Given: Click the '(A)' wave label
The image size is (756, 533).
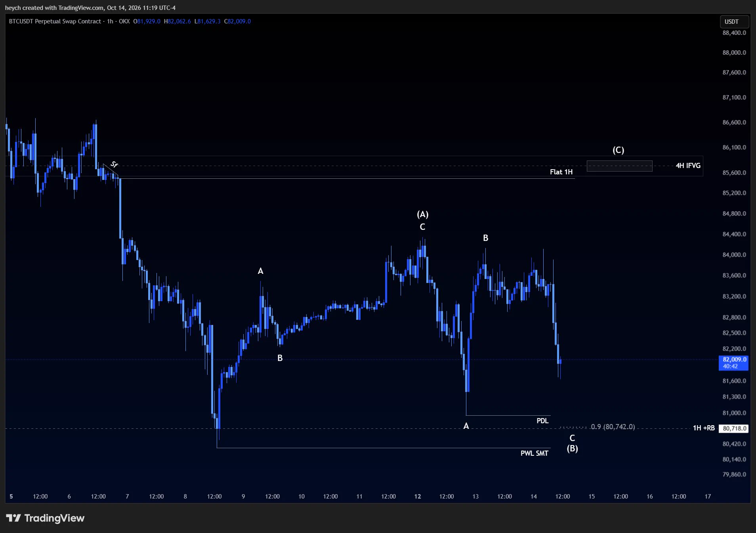Looking at the screenshot, I should click(x=422, y=214).
